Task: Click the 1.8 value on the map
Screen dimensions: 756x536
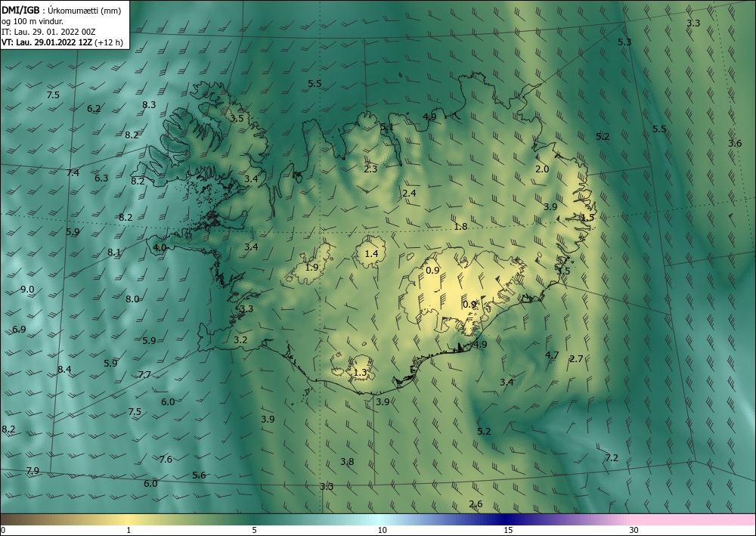Action: click(461, 227)
